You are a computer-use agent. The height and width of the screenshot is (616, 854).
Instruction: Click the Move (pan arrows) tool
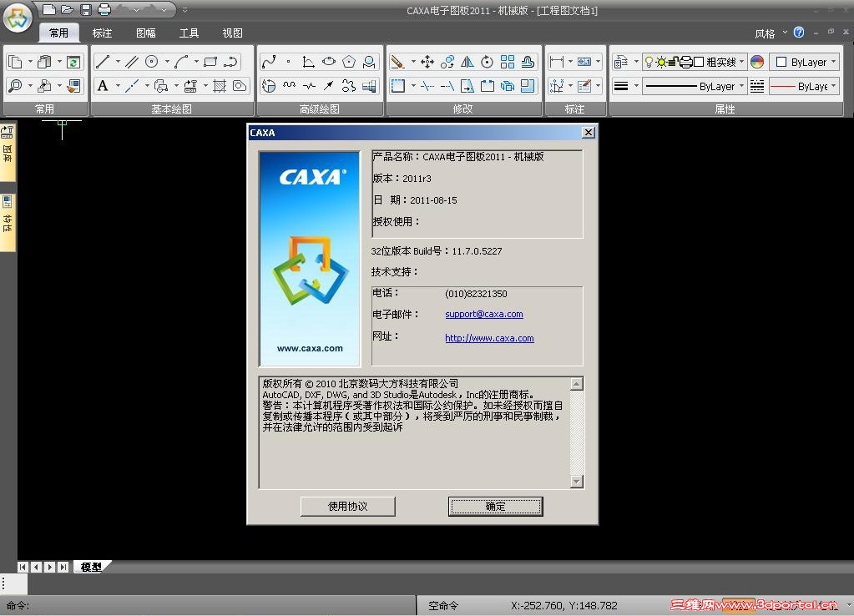427,62
